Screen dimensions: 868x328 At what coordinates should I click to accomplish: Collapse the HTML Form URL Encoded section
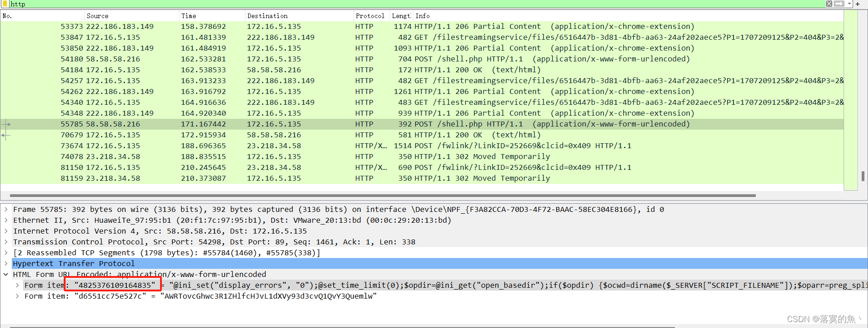click(6, 274)
